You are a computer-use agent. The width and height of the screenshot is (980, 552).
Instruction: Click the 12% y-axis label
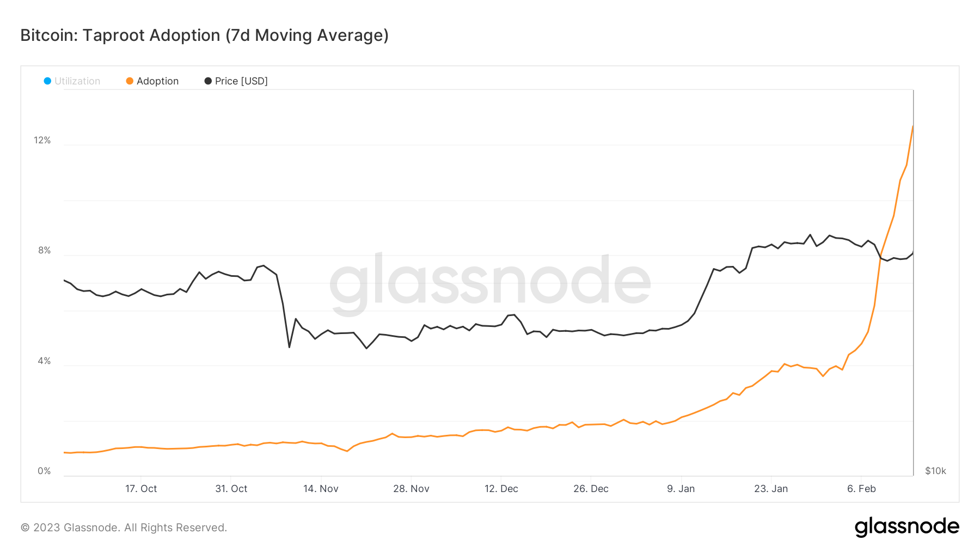[42, 141]
